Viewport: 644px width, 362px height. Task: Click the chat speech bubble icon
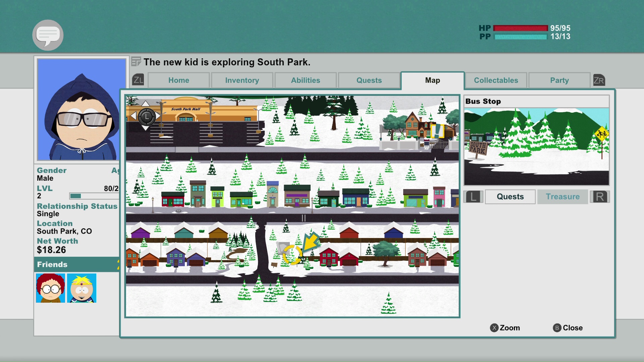point(48,35)
